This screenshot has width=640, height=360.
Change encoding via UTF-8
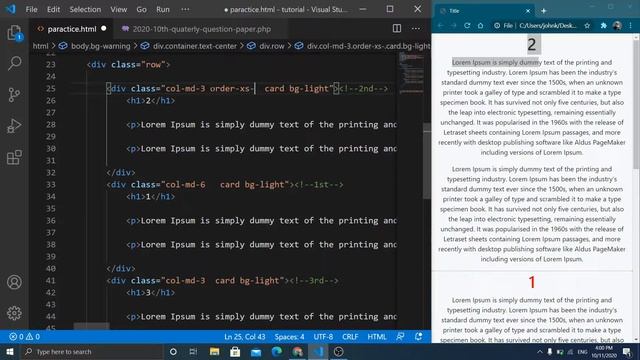tap(323, 337)
